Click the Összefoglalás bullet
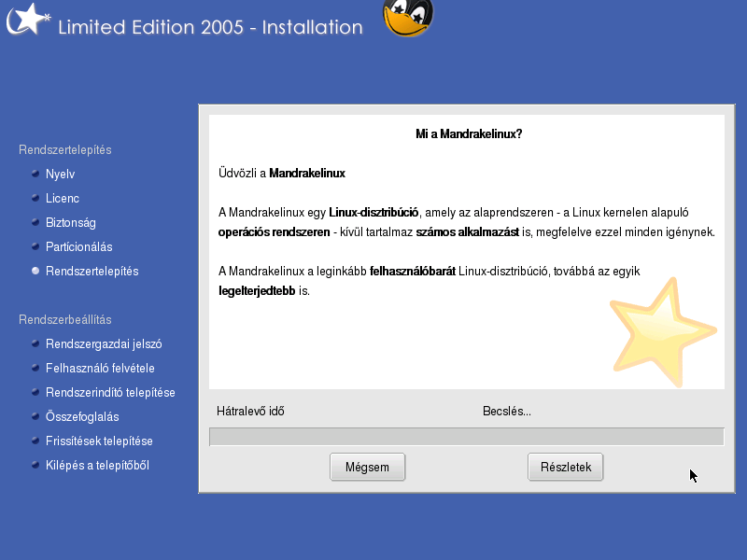This screenshot has width=747, height=560. [35, 416]
